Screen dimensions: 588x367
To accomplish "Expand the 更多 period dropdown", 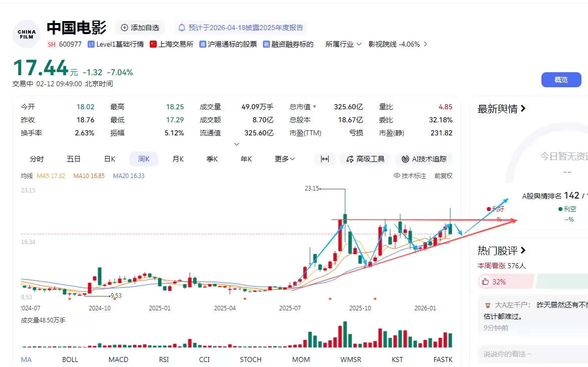I will point(284,159).
